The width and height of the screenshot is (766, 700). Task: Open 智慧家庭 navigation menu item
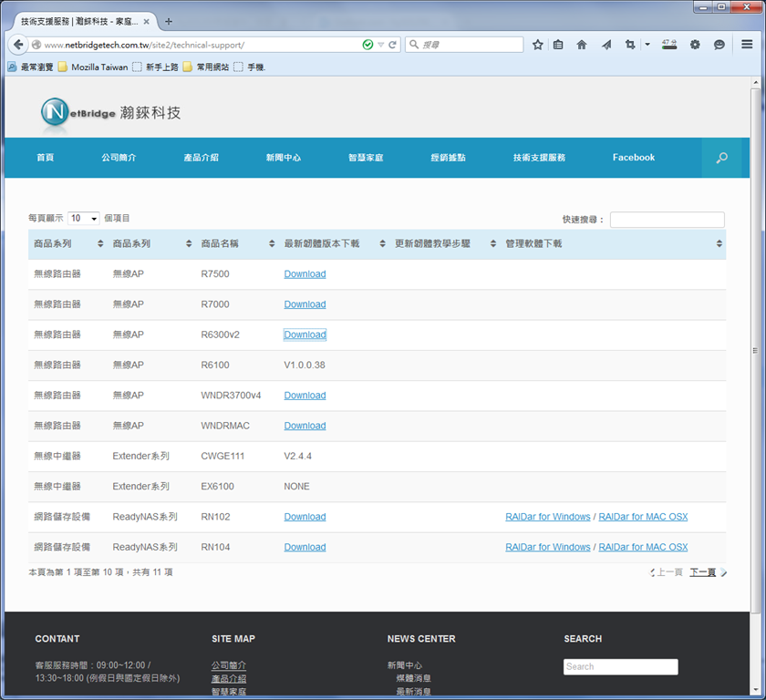click(366, 158)
